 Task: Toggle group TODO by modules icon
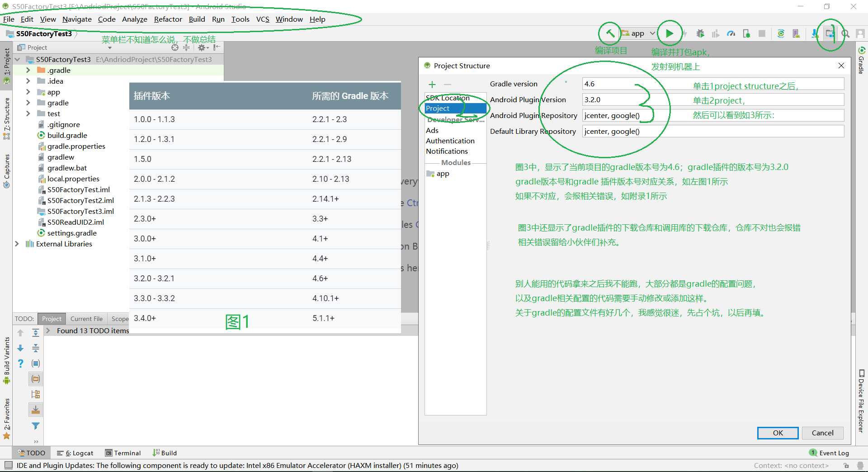[36, 363]
